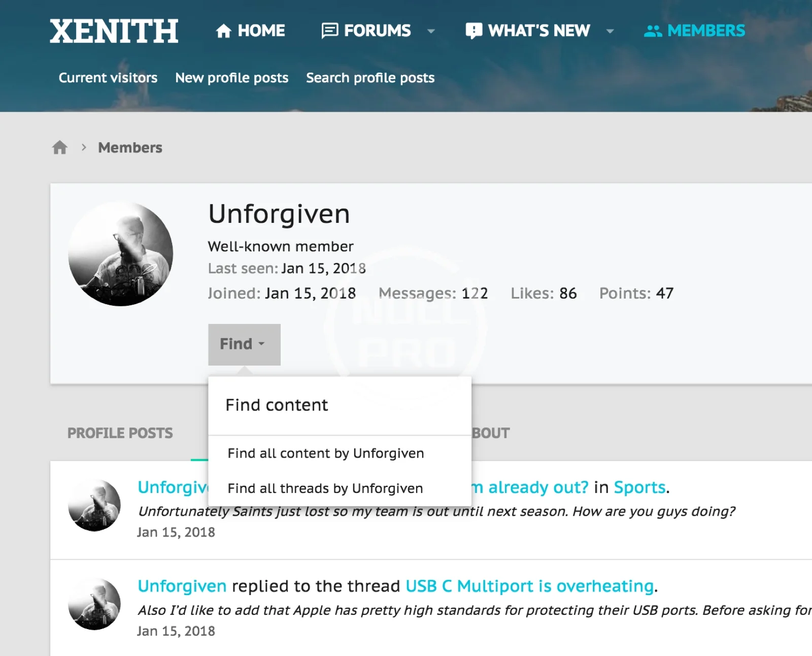Click the Home house icon in navigation
This screenshot has height=656, width=812.
223,31
